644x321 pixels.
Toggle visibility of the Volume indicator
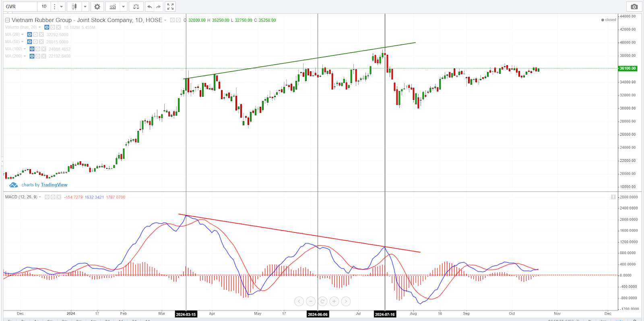[x=47, y=27]
